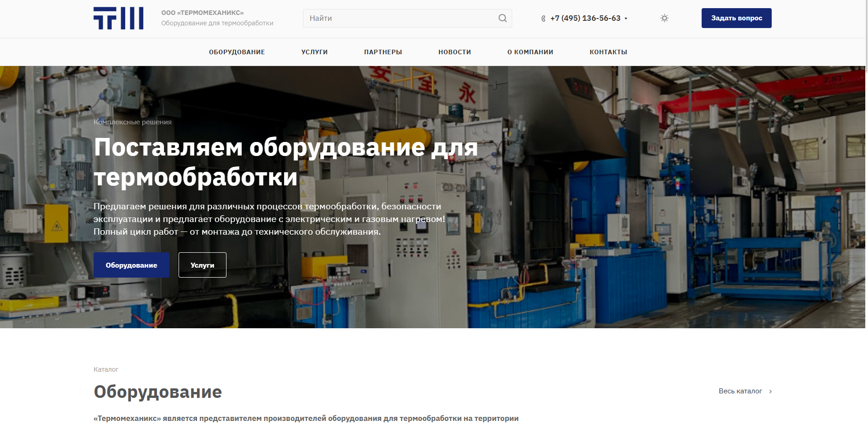Open the Услуги navigation menu

tap(314, 52)
